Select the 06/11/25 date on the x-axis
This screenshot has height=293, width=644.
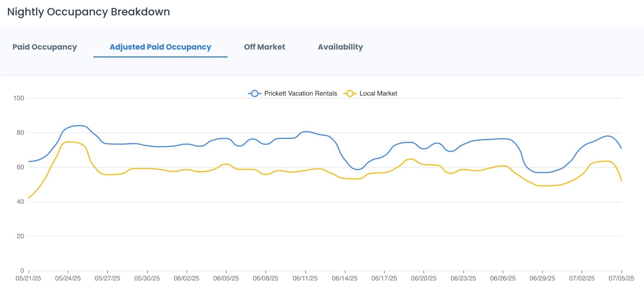pos(305,278)
